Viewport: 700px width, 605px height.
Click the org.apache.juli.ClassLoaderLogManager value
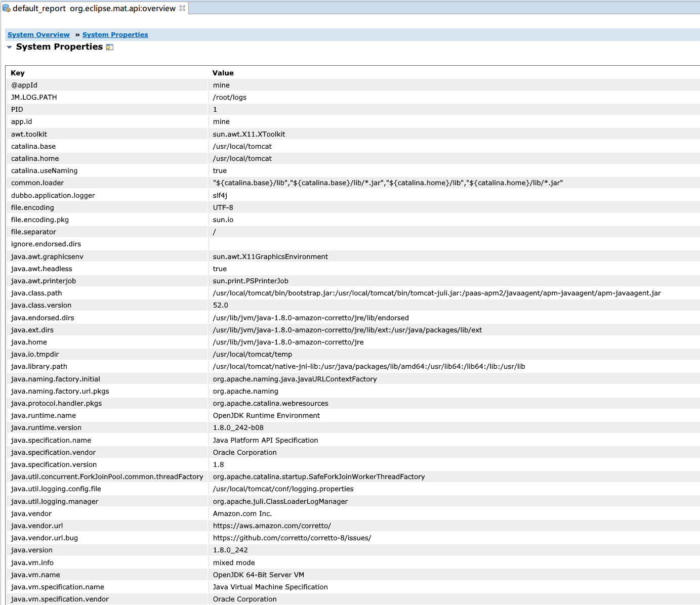tap(280, 501)
